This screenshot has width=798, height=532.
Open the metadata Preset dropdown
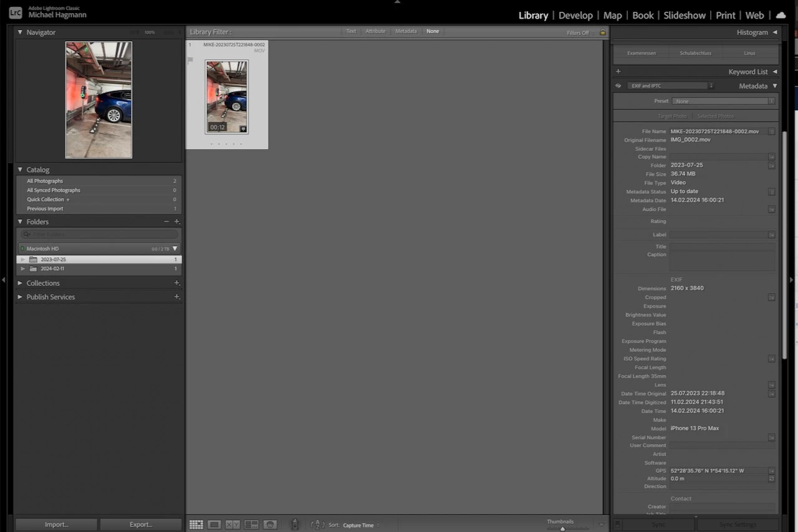[723, 101]
